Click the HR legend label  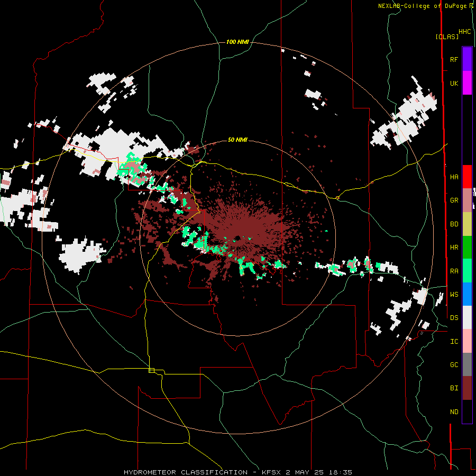click(454, 248)
